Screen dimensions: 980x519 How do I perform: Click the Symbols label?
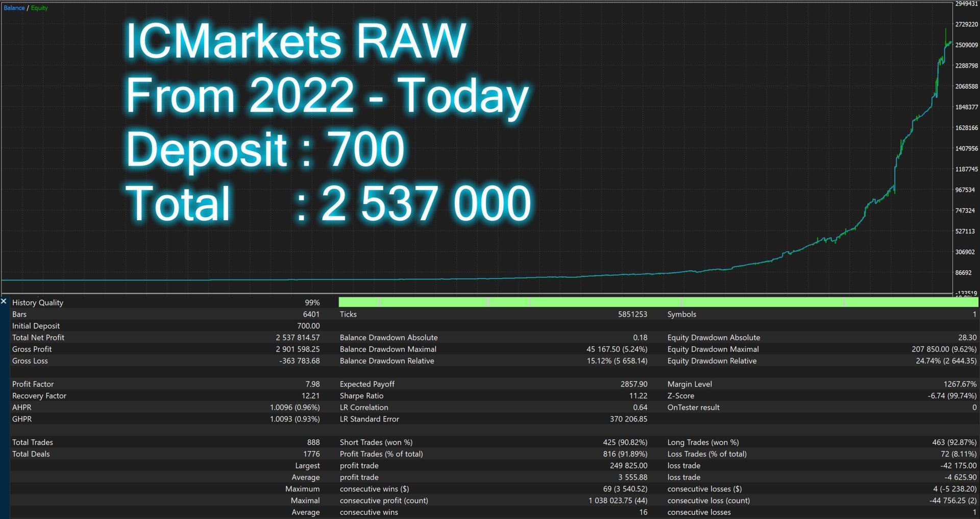[682, 314]
